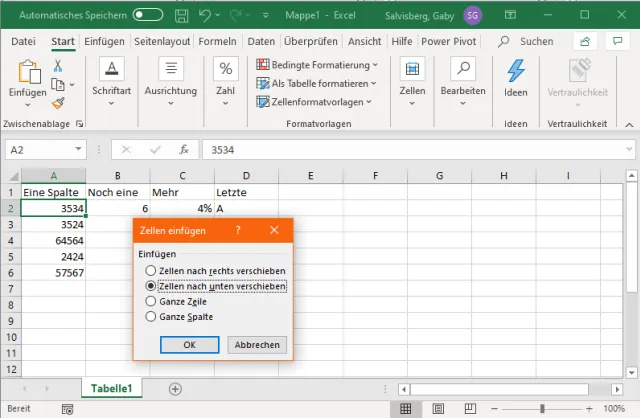
Task: Click the Ideen lightning bolt icon
Action: [516, 72]
